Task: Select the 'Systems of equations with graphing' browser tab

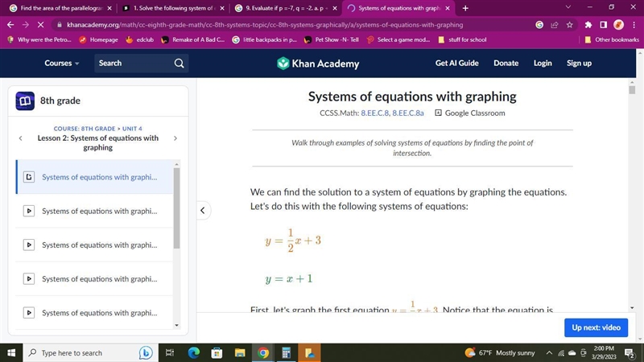Action: [x=398, y=8]
